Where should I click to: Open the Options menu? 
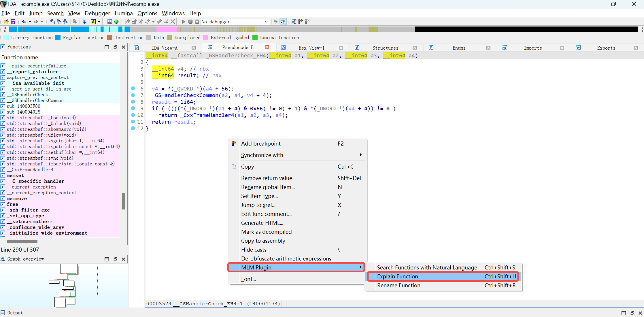click(x=147, y=13)
